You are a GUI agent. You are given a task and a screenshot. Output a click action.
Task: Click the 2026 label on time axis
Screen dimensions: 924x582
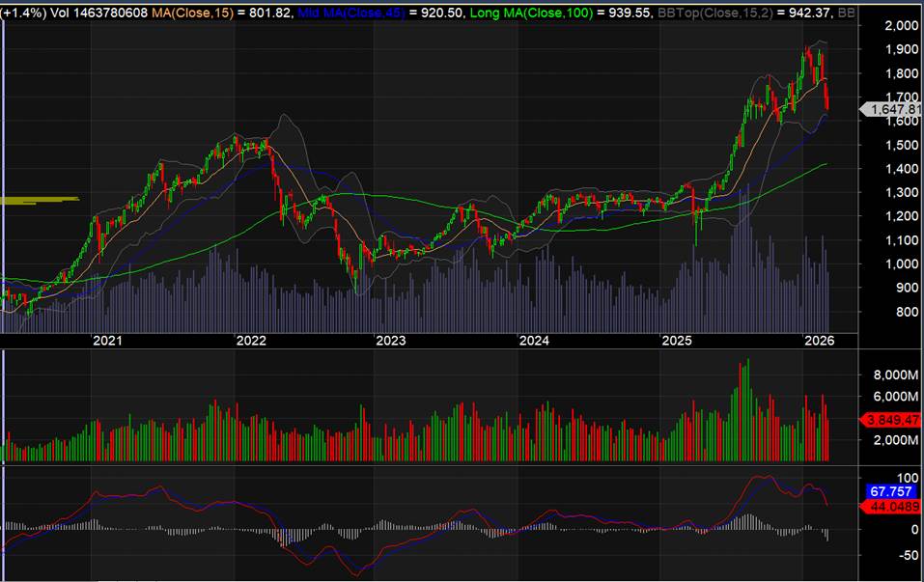820,341
